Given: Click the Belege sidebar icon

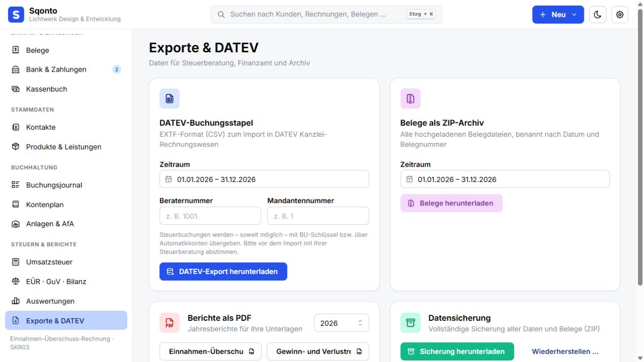Looking at the screenshot, I should [x=16, y=50].
